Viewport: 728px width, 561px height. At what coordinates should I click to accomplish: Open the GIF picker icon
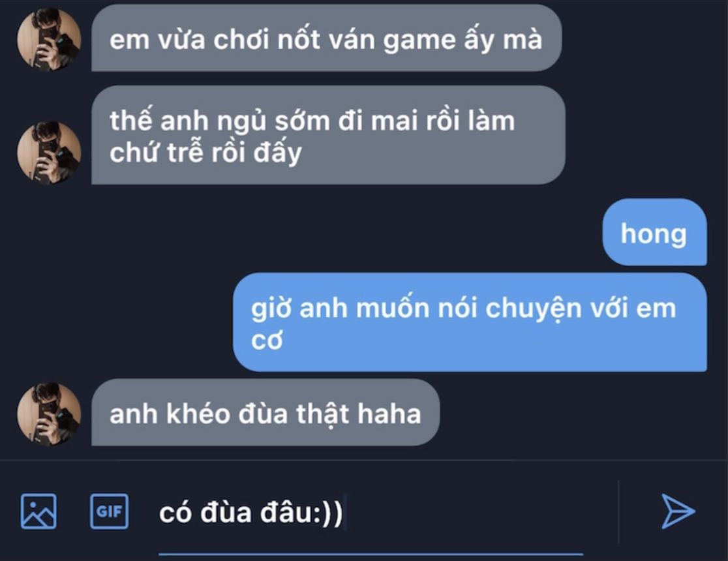[x=109, y=511]
